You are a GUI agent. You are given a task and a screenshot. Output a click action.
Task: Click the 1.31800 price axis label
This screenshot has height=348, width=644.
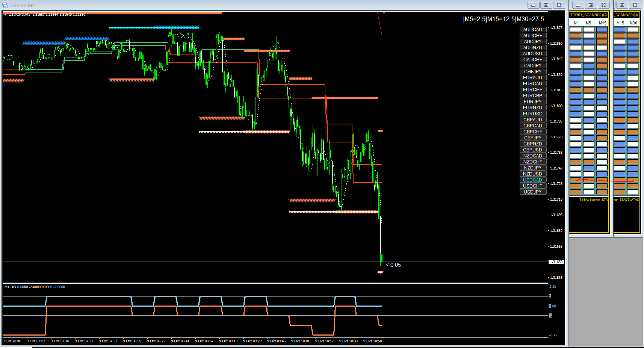(x=556, y=106)
